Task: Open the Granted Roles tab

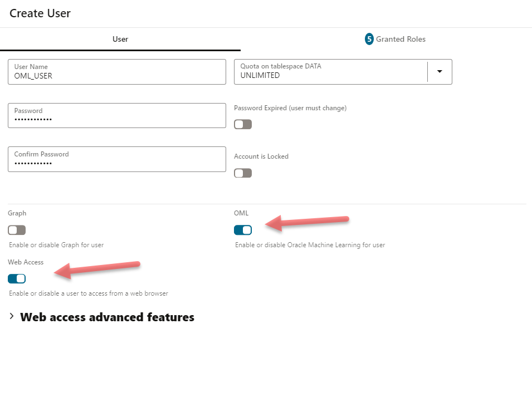Action: point(395,40)
